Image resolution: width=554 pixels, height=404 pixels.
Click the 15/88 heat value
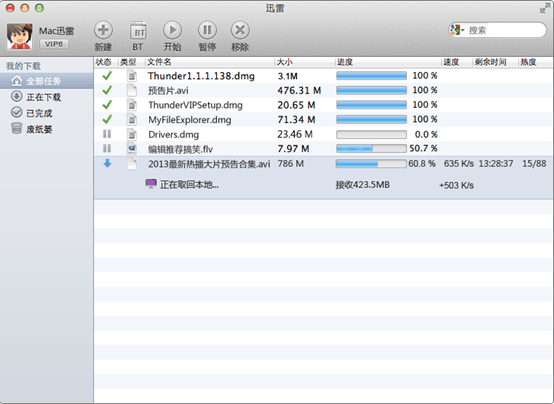click(534, 164)
